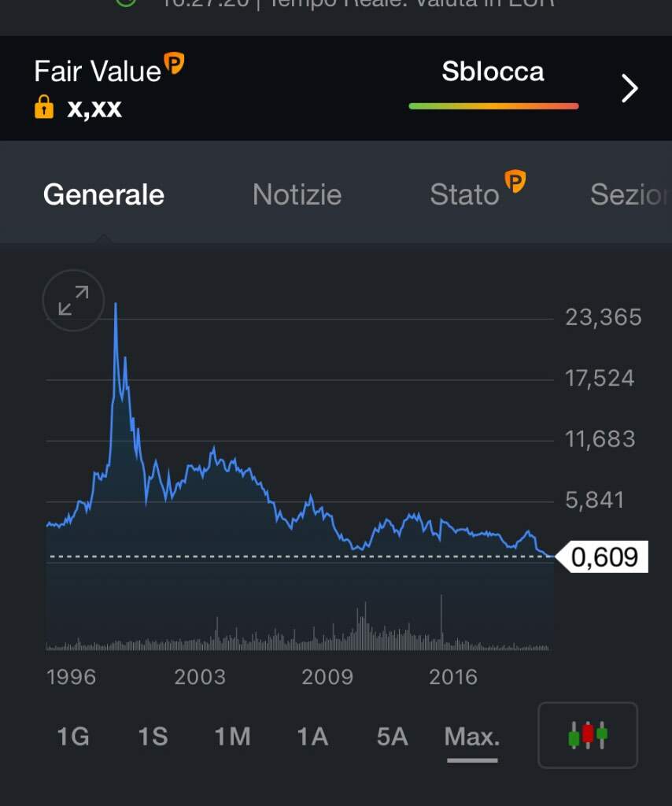Tap the Sblocca button

click(493, 71)
